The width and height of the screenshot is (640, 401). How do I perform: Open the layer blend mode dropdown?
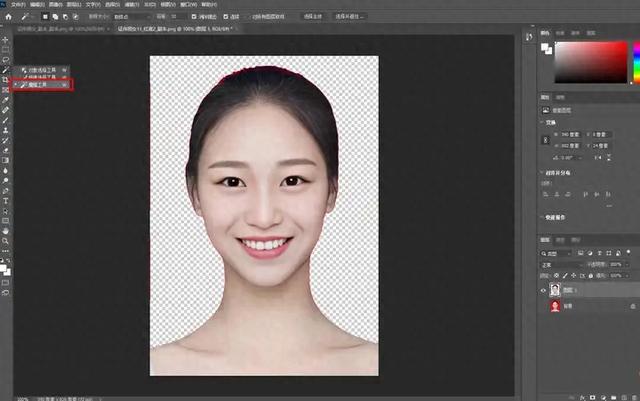[x=561, y=265]
